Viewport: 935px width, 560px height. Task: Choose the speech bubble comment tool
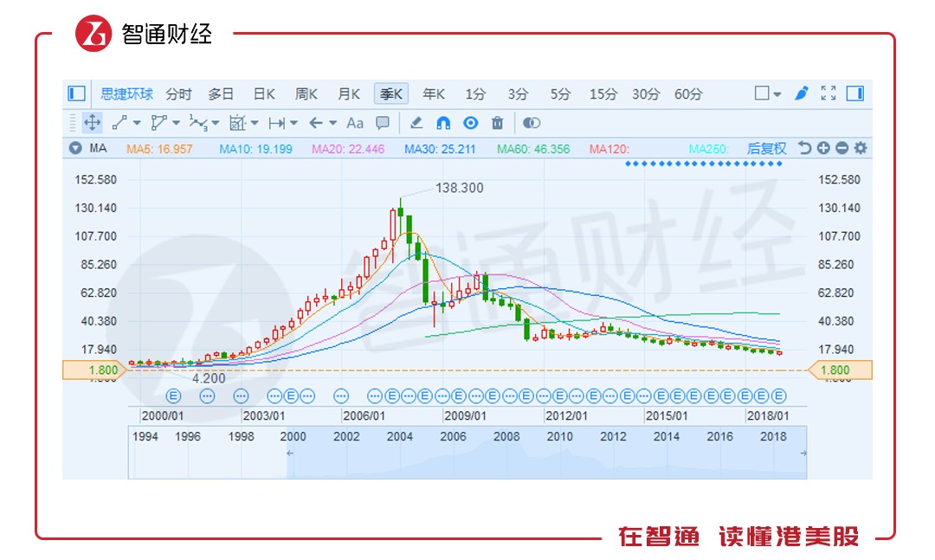tap(383, 123)
